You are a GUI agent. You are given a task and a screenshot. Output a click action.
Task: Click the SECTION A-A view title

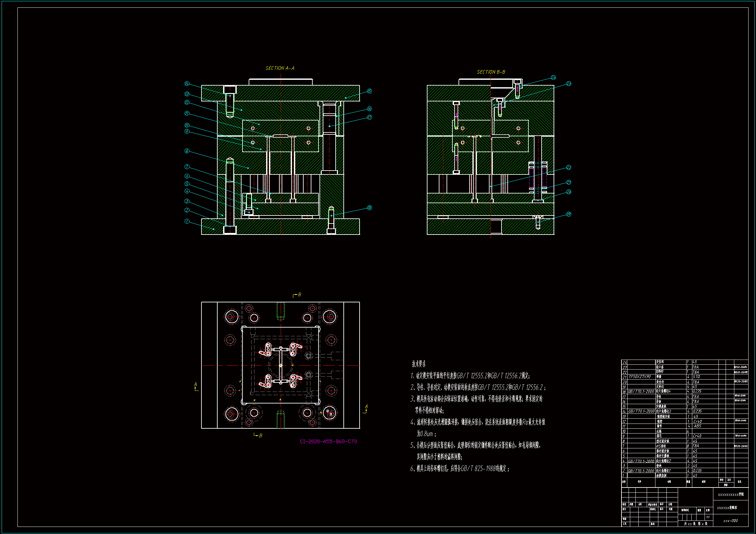pos(280,68)
